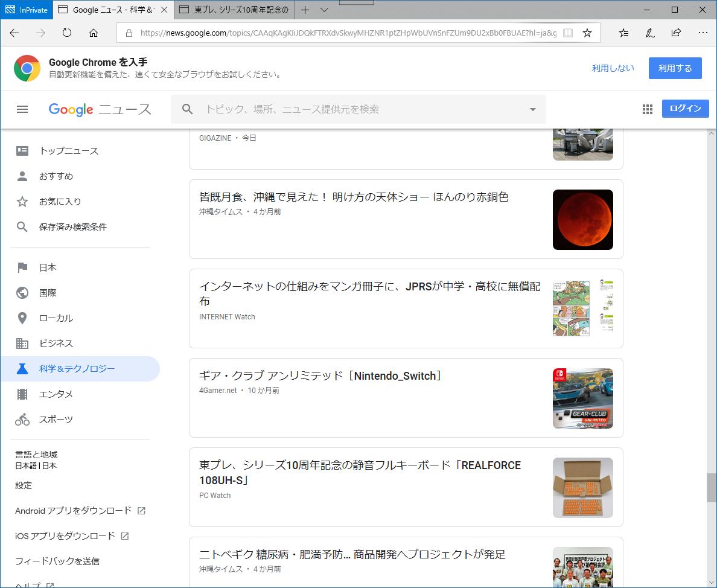Screen dimensions: 717x588
Task: Open 東プレ REALFORCE 108UH-S article
Action: tap(360, 472)
